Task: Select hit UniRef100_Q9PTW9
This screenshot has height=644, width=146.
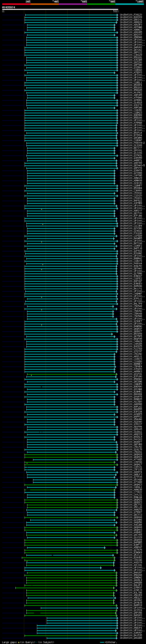Action: point(131,65)
